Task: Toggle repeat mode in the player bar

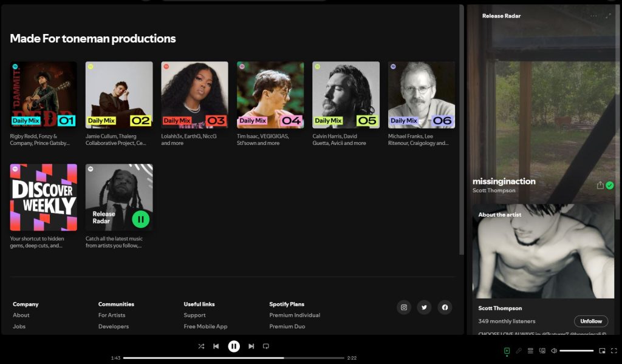Action: tap(266, 346)
